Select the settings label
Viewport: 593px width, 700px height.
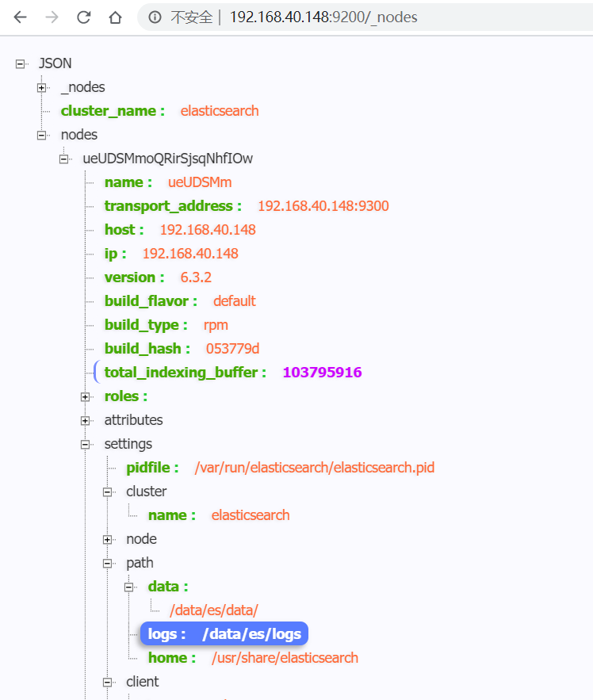pos(128,444)
